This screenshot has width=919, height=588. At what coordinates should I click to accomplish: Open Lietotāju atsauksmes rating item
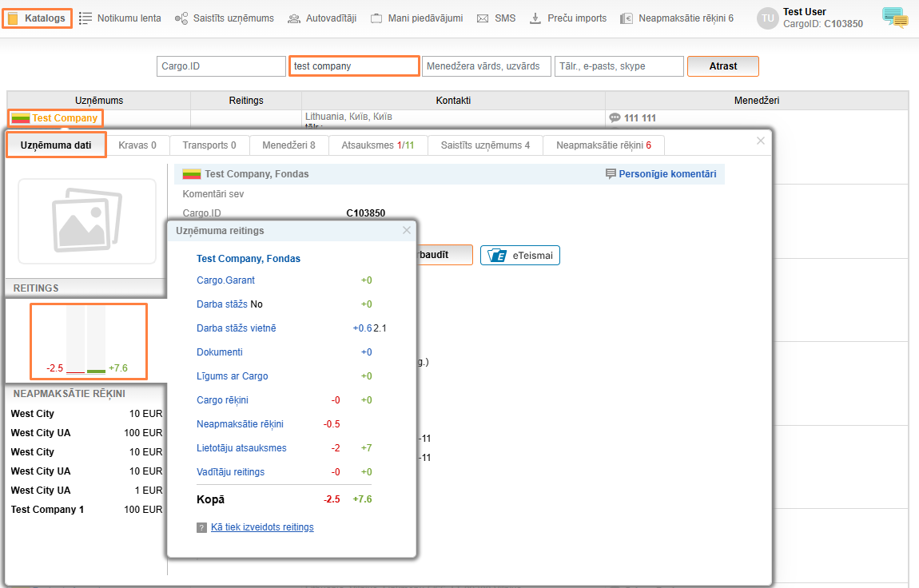pos(241,448)
